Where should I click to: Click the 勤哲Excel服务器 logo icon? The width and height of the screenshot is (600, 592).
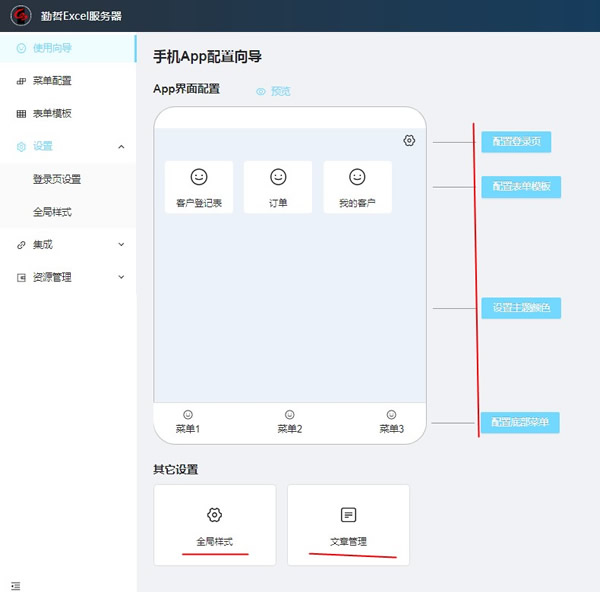pos(19,15)
